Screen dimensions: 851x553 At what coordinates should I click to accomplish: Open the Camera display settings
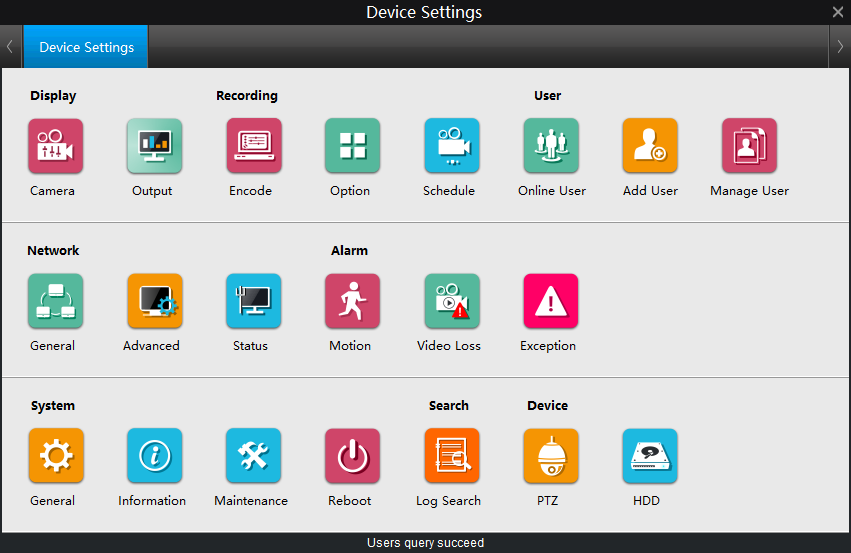(x=55, y=146)
